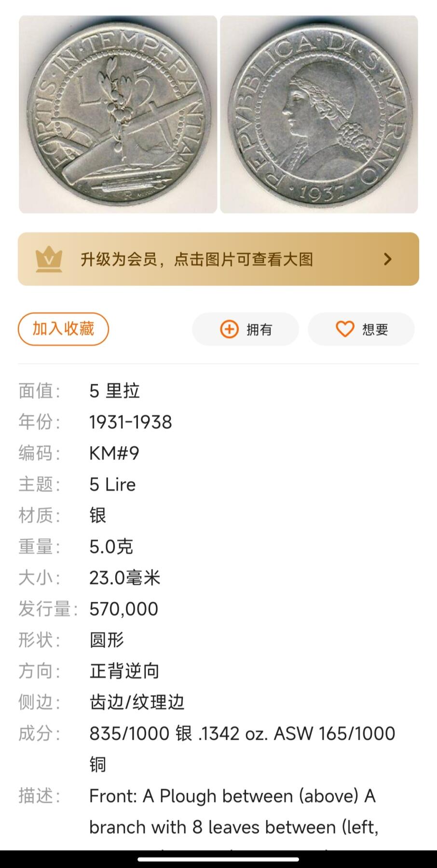Tap the bottom home gesture bar
The image size is (437, 868).
218,859
